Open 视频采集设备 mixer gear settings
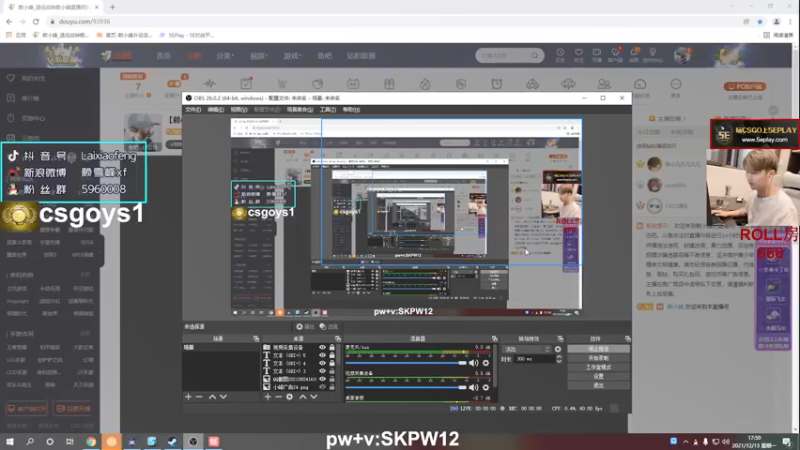Viewport: 800px width, 450px height. (486, 388)
